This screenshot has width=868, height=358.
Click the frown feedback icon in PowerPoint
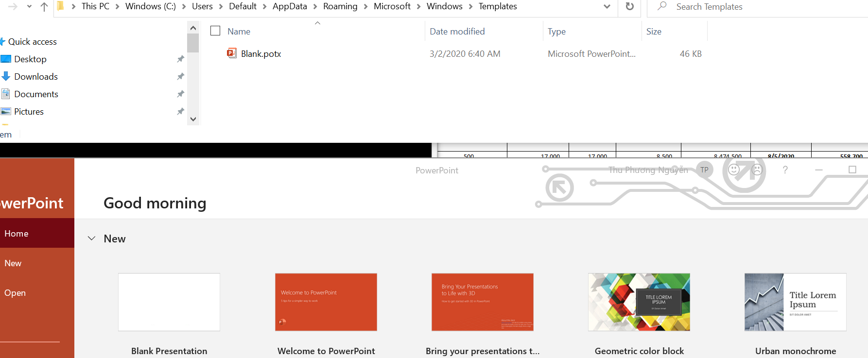coord(757,169)
